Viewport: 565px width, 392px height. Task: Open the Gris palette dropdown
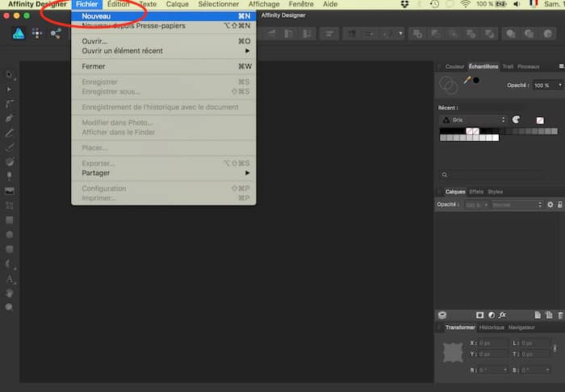pos(473,120)
